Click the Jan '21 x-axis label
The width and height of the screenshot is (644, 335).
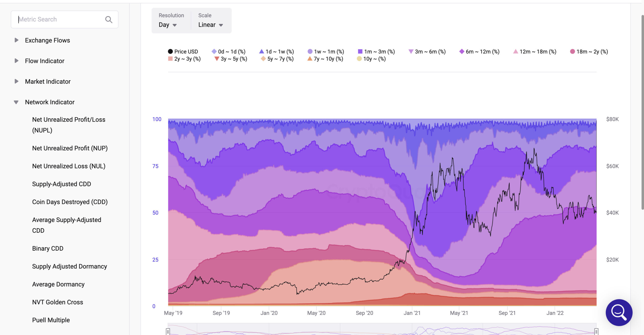pyautogui.click(x=412, y=313)
